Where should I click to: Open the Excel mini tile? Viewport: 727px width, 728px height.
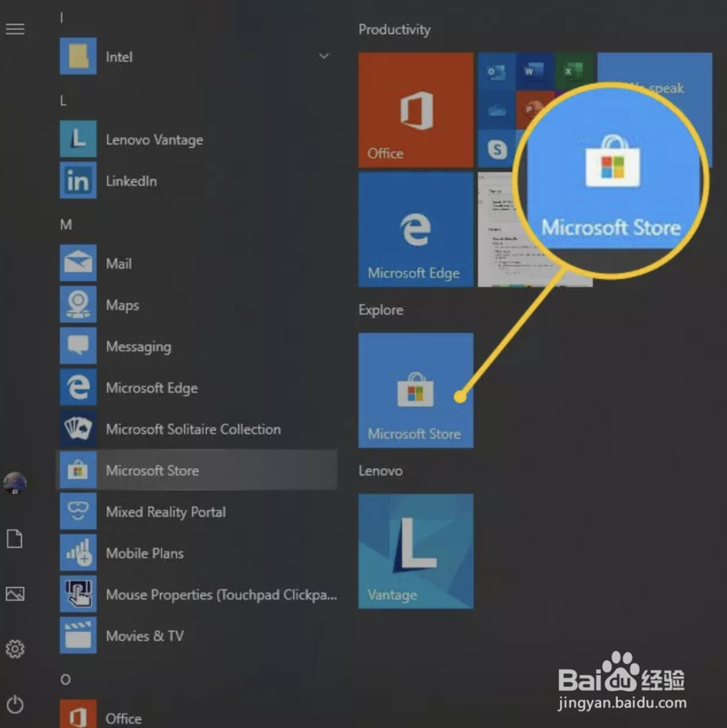(574, 70)
